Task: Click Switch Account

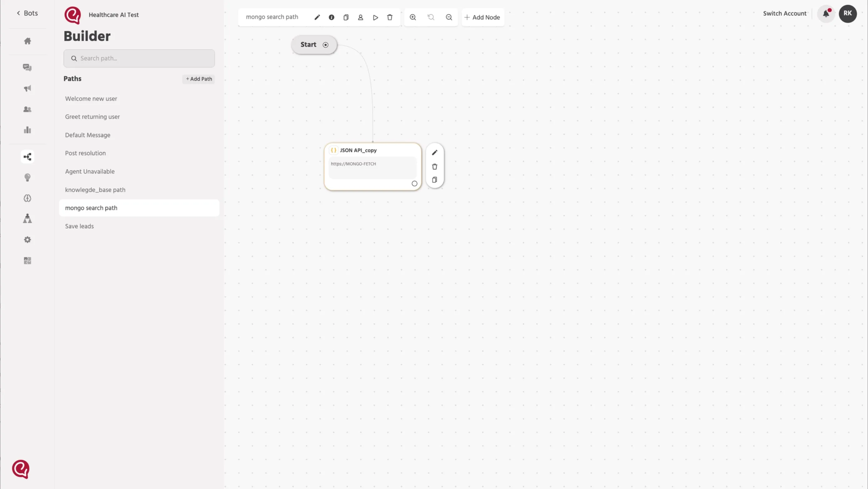Action: [785, 13]
